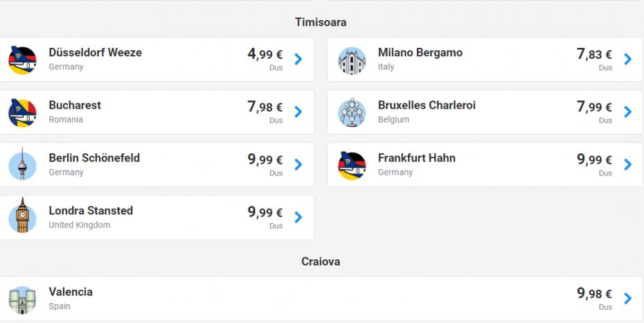Click the Milan cathedral icon
This screenshot has width=644, height=323.
point(352,61)
